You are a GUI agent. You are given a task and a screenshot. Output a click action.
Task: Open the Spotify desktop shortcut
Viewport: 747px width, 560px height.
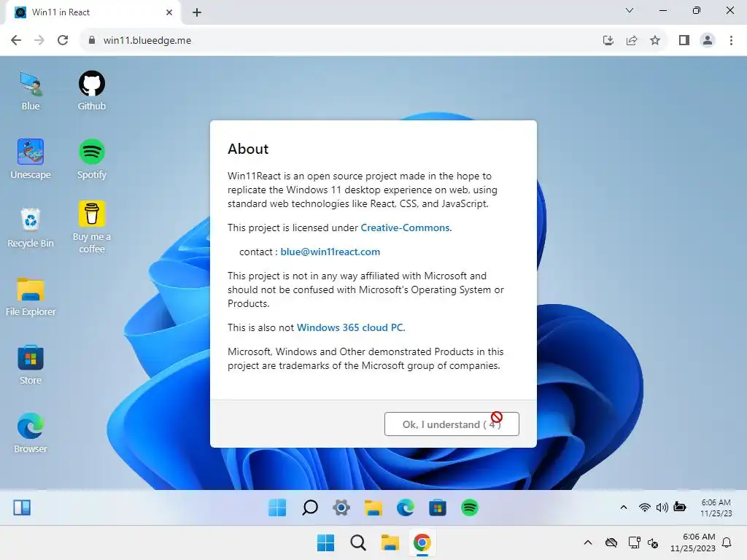coord(91,159)
